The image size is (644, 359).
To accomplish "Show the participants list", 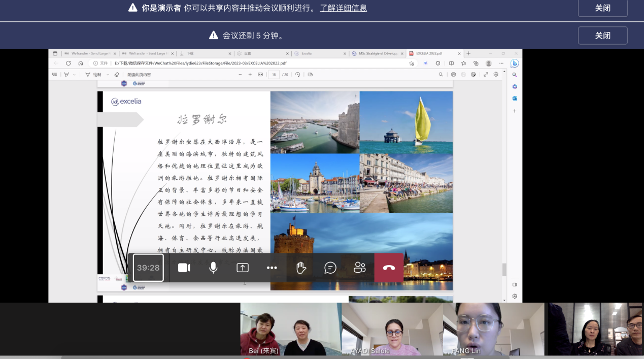I will 360,268.
